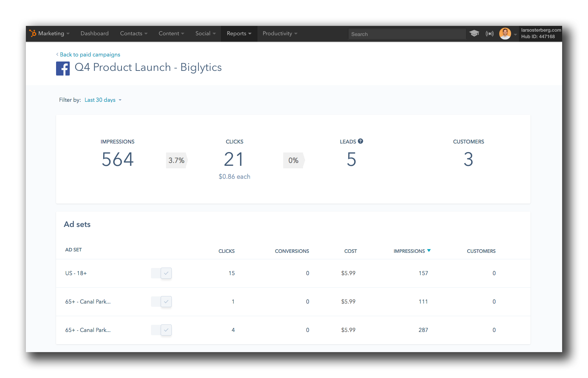Click the Facebook logo icon beside campaign title

pos(63,68)
